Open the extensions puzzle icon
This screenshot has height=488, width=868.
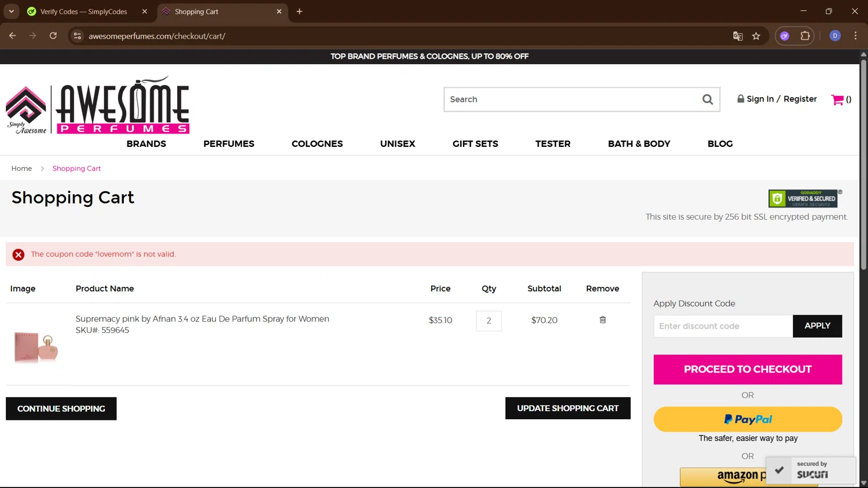[805, 36]
